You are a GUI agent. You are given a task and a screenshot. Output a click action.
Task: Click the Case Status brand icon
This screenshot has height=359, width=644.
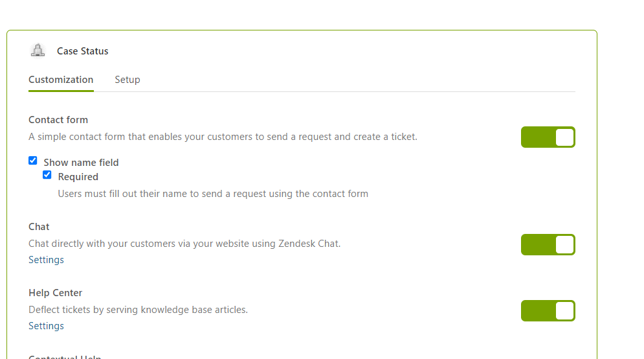[x=38, y=51]
